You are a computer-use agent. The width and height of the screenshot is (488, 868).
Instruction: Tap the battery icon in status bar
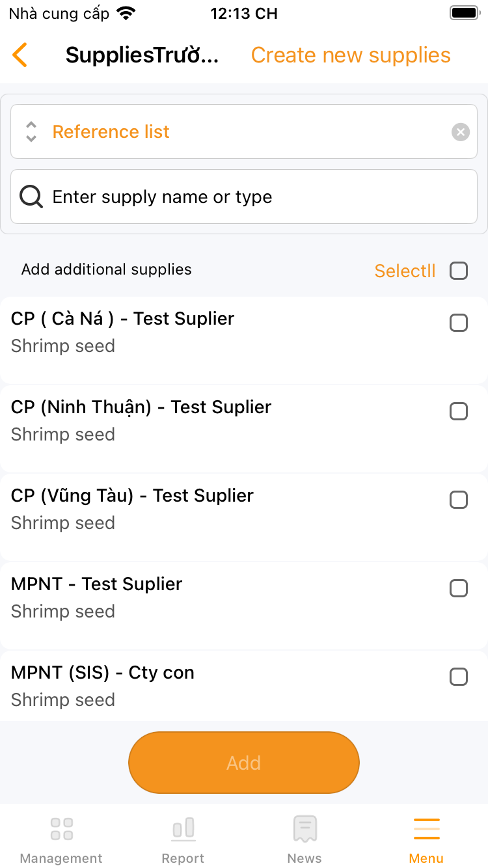pyautogui.click(x=465, y=13)
